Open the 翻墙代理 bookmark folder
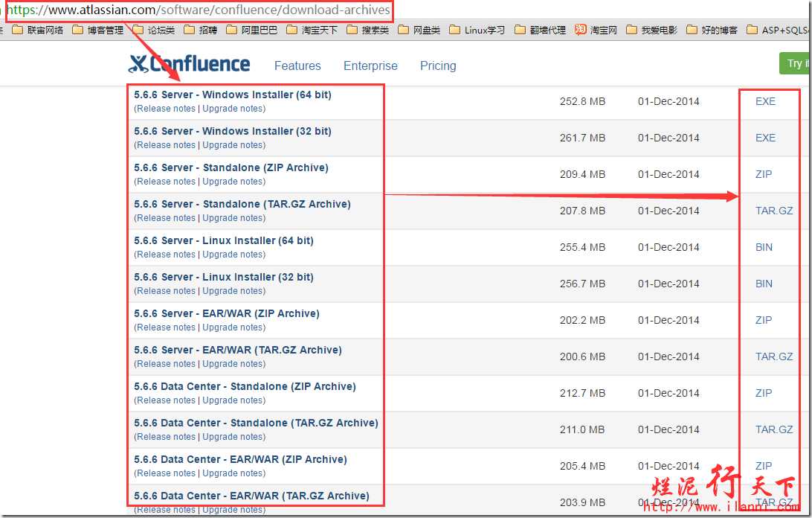 pos(540,30)
